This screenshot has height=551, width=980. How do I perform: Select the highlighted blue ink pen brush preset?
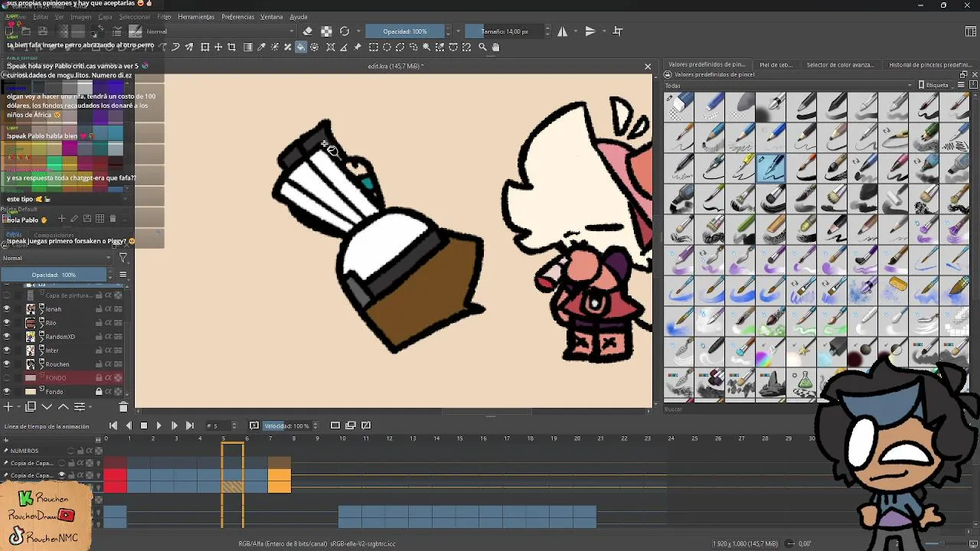click(772, 168)
